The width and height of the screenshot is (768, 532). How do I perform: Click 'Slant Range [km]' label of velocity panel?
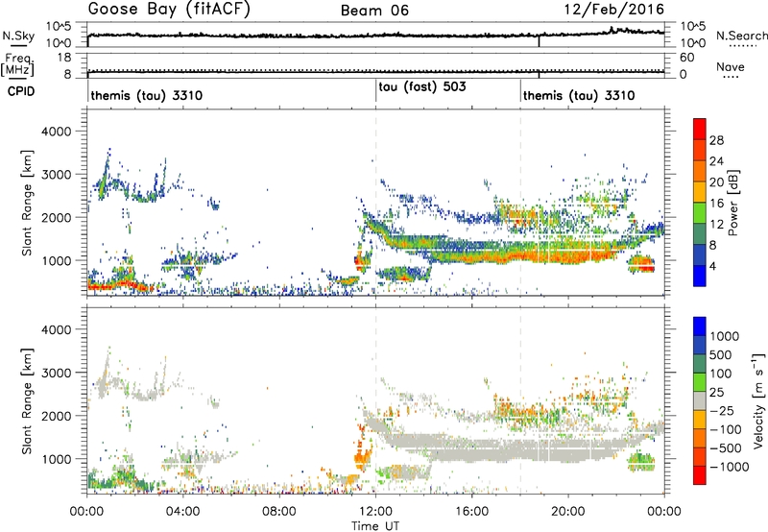[x=28, y=401]
